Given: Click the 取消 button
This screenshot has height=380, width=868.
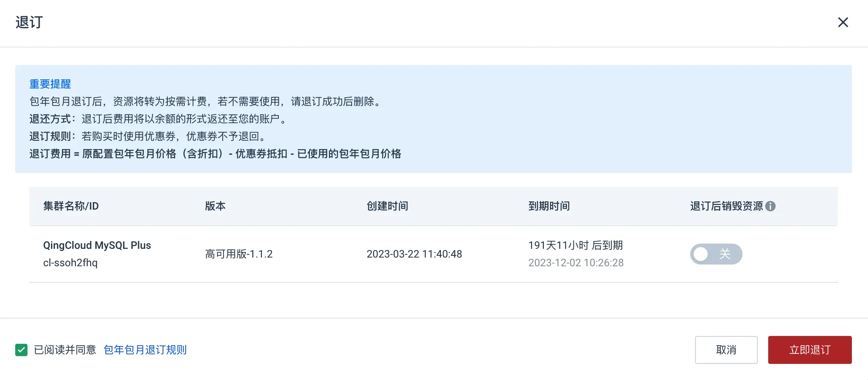Looking at the screenshot, I should 726,350.
